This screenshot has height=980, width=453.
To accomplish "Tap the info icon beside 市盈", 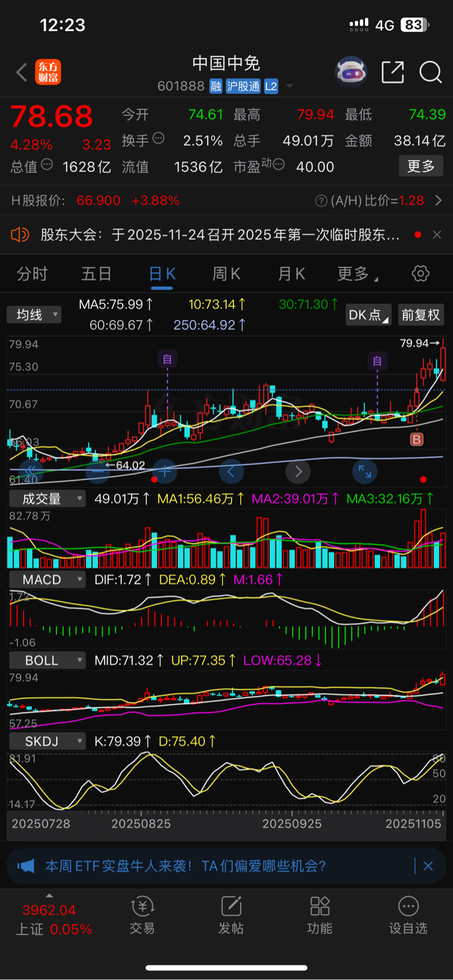I will (x=279, y=164).
